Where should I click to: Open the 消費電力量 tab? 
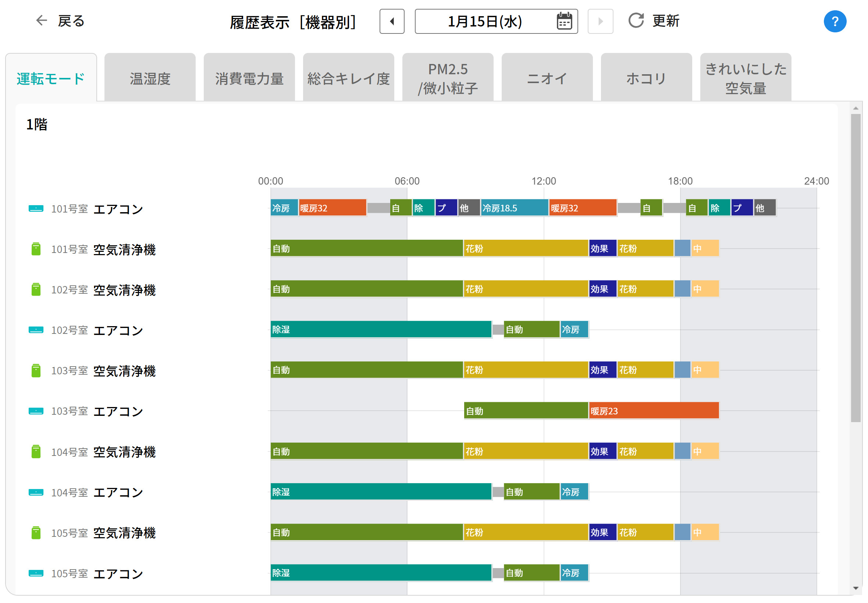(249, 78)
